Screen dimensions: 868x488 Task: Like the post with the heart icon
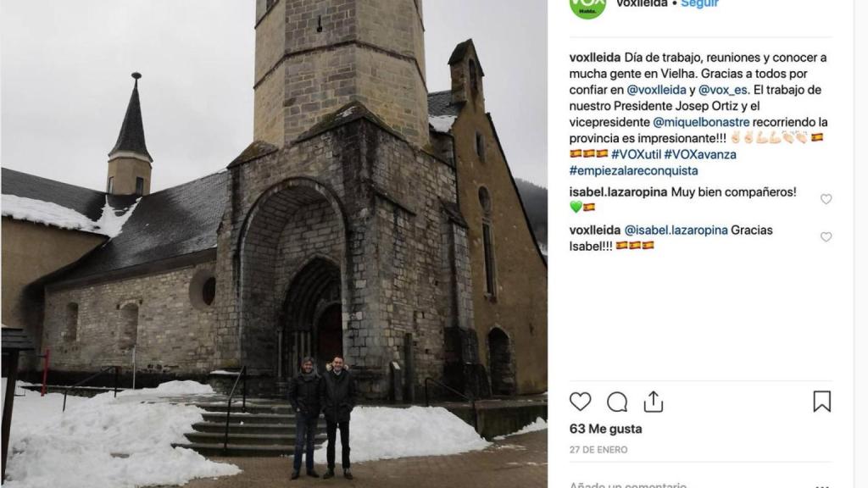click(x=580, y=402)
